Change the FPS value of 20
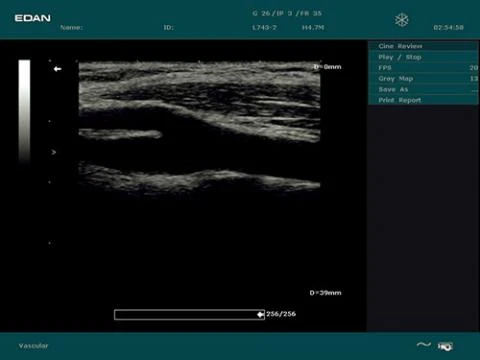480x360 pixels. [x=423, y=68]
